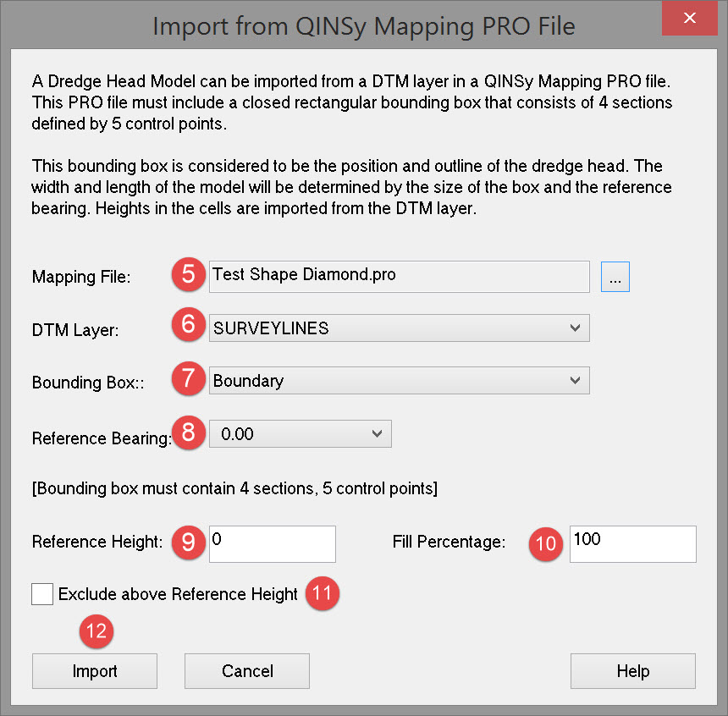Browse for a mapping file with the ... button
The height and width of the screenshot is (716, 728).
[615, 276]
